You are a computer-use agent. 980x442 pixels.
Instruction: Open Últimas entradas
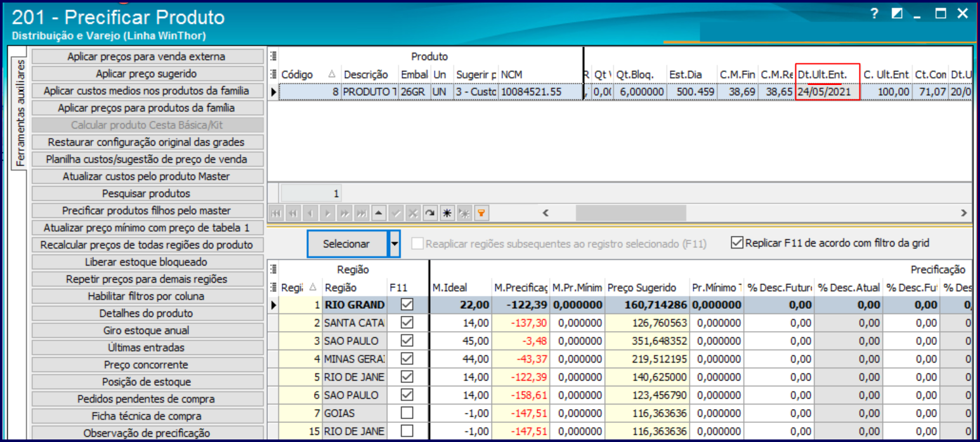147,348
